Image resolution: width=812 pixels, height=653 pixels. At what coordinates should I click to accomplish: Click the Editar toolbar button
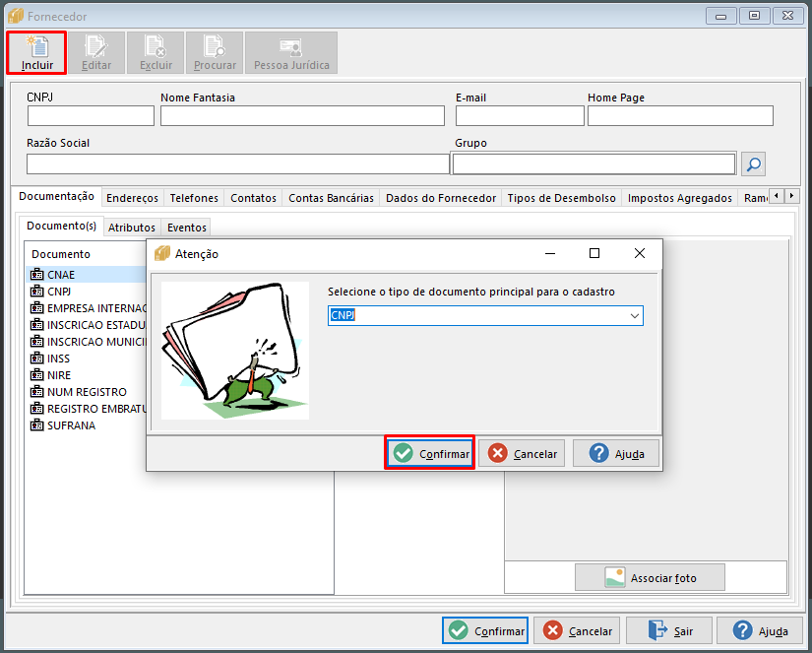[x=96, y=53]
